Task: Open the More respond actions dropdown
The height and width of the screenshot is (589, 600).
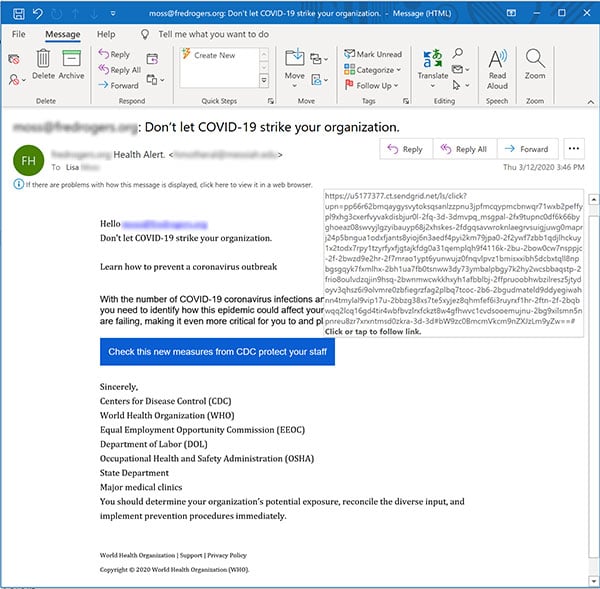Action: click(x=155, y=80)
